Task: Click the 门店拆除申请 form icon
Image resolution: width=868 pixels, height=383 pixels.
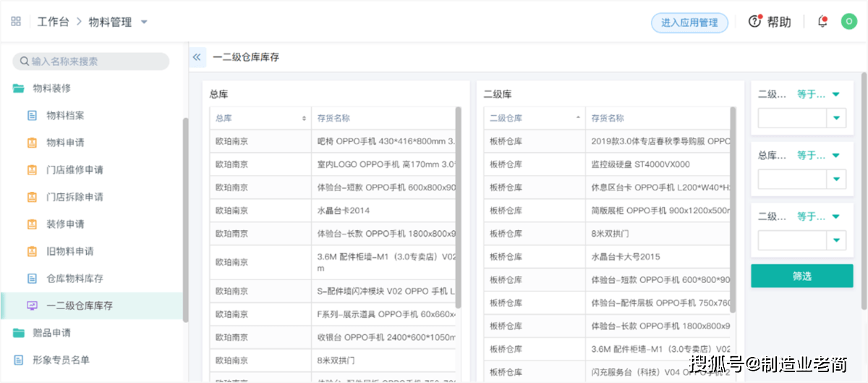Action: pyautogui.click(x=32, y=197)
